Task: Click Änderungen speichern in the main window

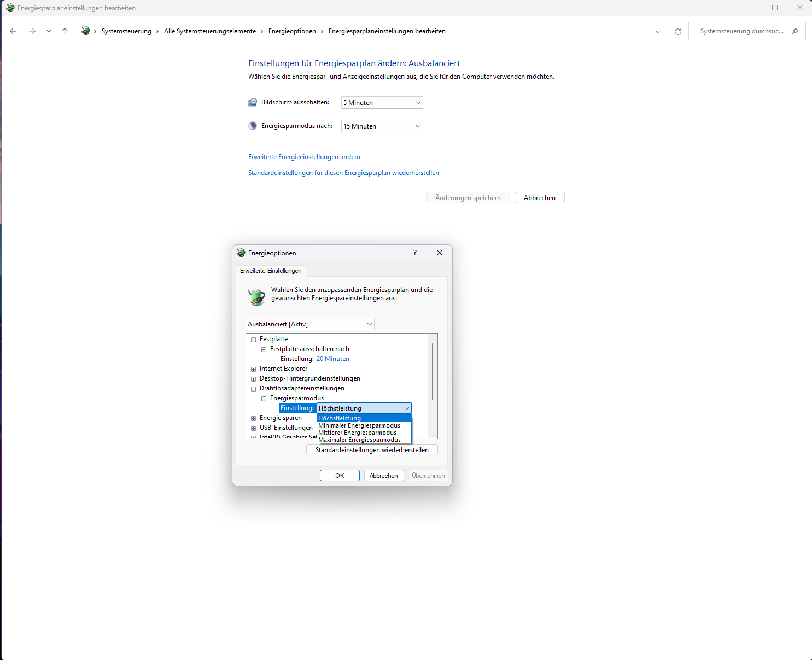Action: tap(468, 198)
